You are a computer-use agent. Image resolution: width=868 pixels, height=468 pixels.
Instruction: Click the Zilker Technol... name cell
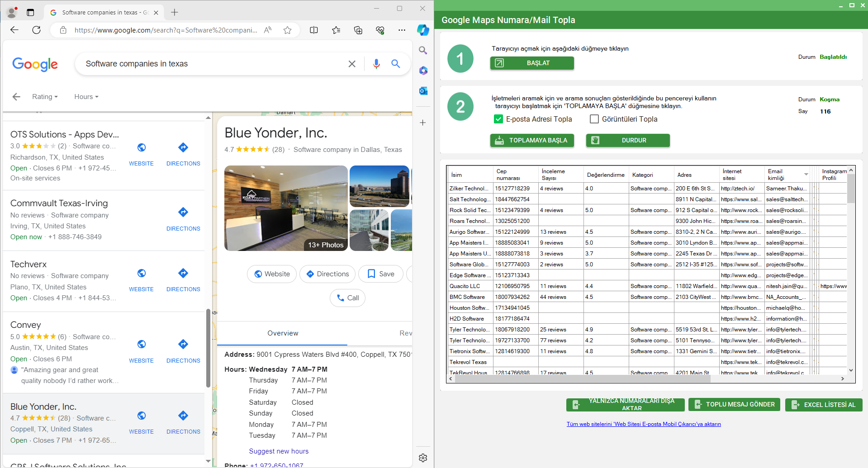pyautogui.click(x=470, y=189)
